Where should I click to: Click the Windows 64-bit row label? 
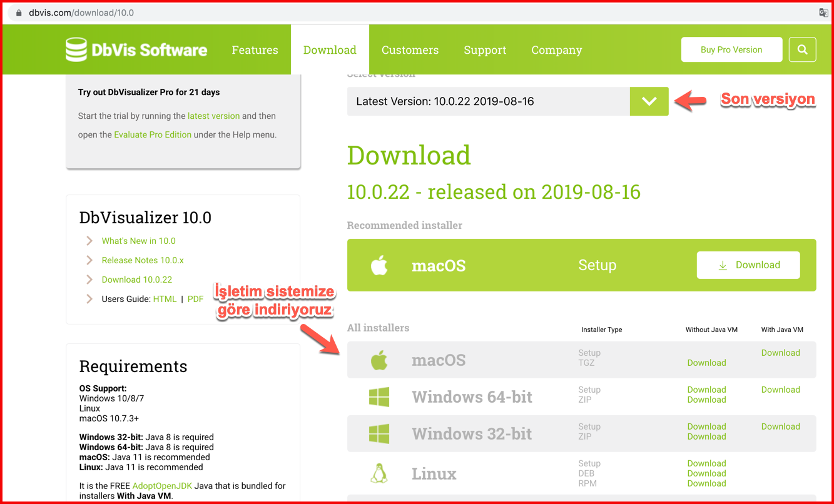pos(472,397)
